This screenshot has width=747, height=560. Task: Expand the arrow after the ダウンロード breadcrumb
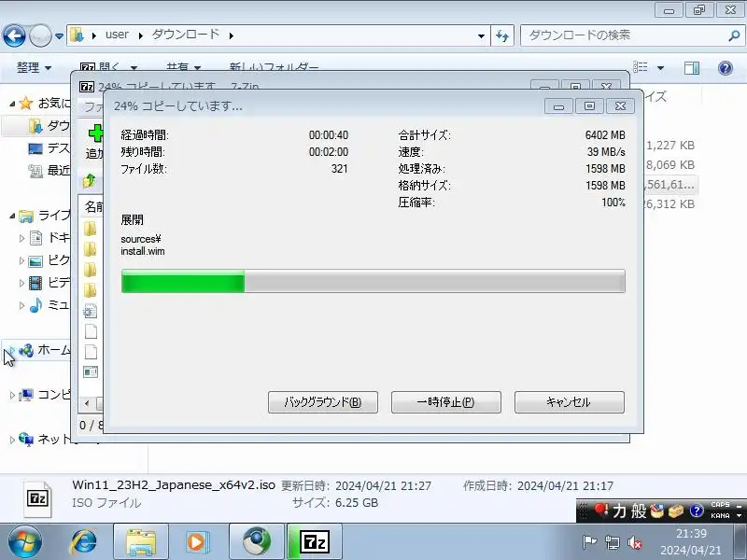(231, 35)
